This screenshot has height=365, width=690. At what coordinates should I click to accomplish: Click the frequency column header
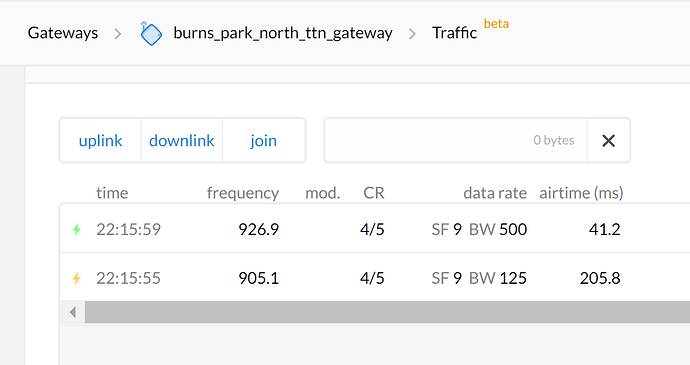point(243,193)
